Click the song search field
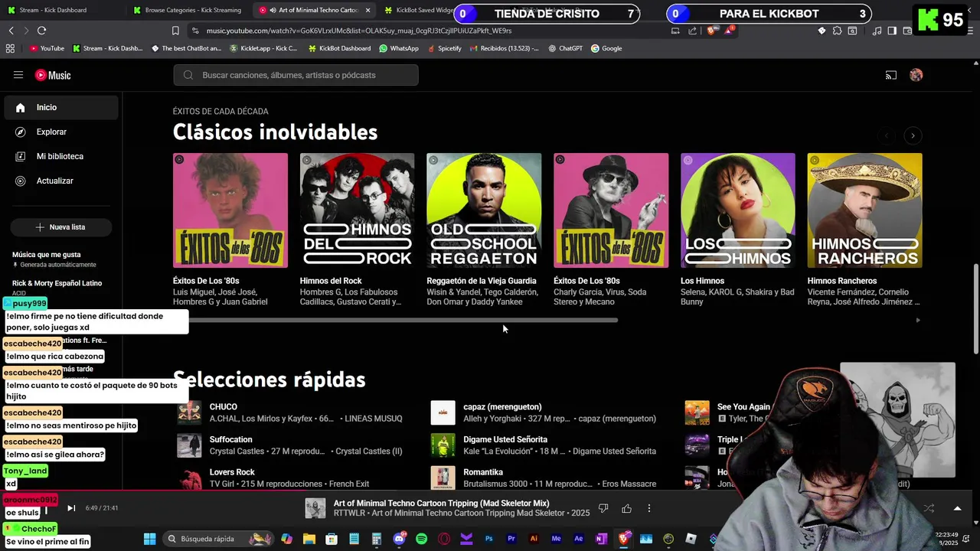Image resolution: width=980 pixels, height=551 pixels. point(296,75)
